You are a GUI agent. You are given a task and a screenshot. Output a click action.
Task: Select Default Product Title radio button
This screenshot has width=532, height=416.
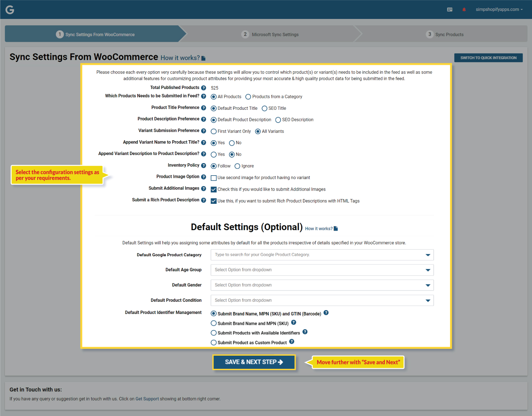(214, 108)
